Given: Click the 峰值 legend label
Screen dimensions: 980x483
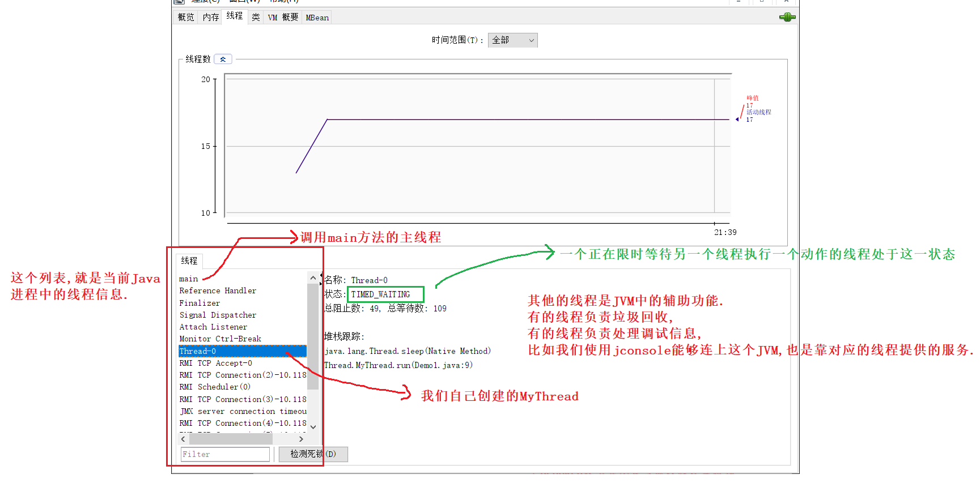Looking at the screenshot, I should tap(752, 98).
